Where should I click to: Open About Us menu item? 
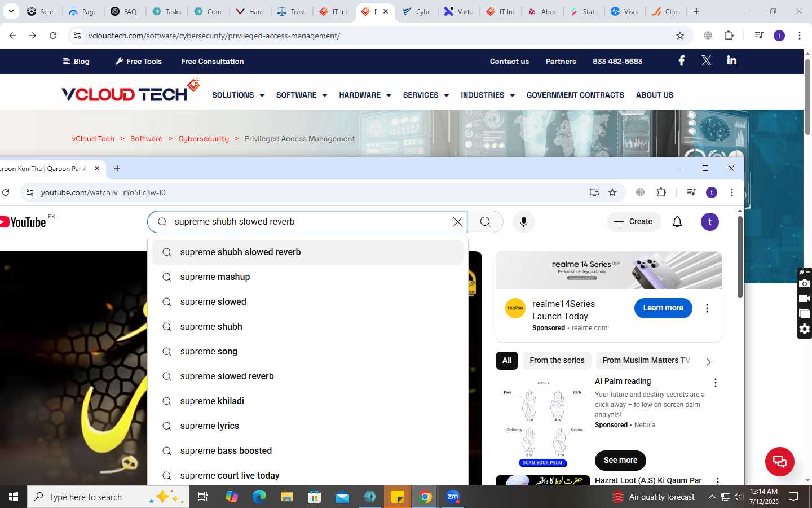[x=655, y=95]
